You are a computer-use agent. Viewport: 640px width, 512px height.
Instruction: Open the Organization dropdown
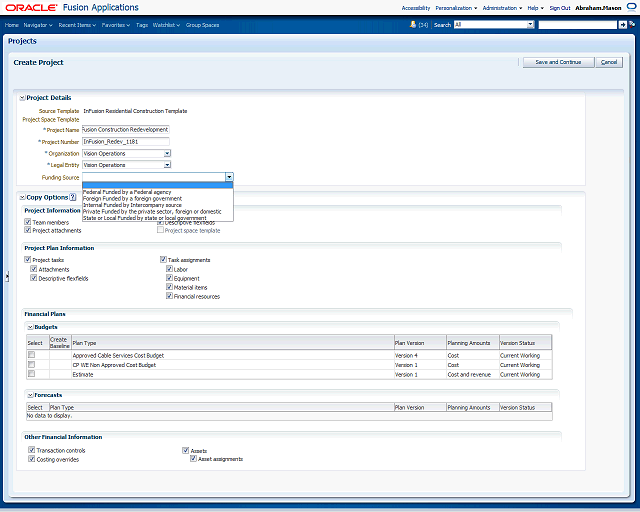tap(166, 154)
